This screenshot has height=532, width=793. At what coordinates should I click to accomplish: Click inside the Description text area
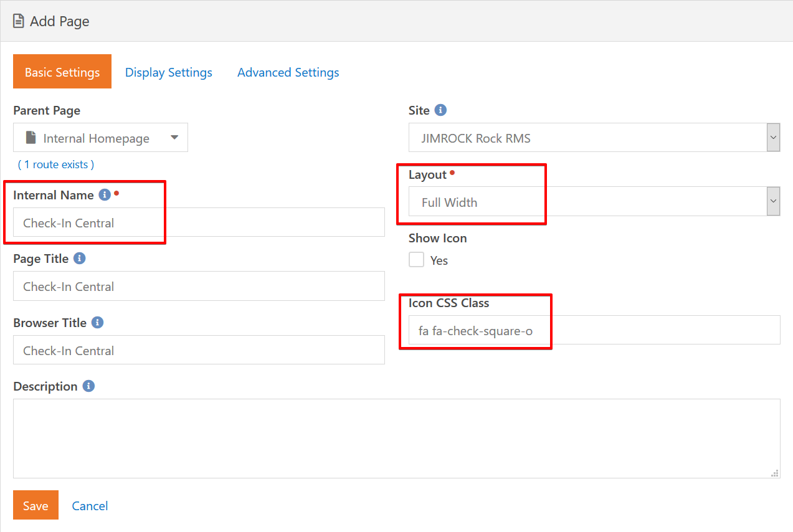pyautogui.click(x=397, y=439)
